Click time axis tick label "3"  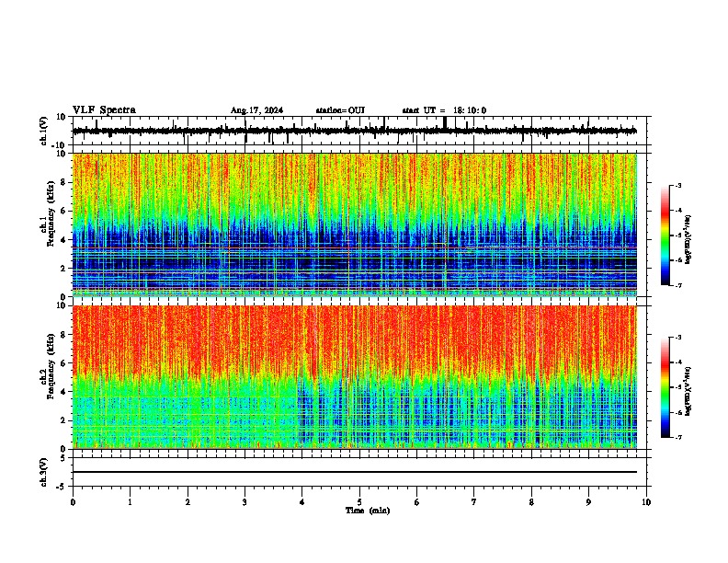click(245, 502)
